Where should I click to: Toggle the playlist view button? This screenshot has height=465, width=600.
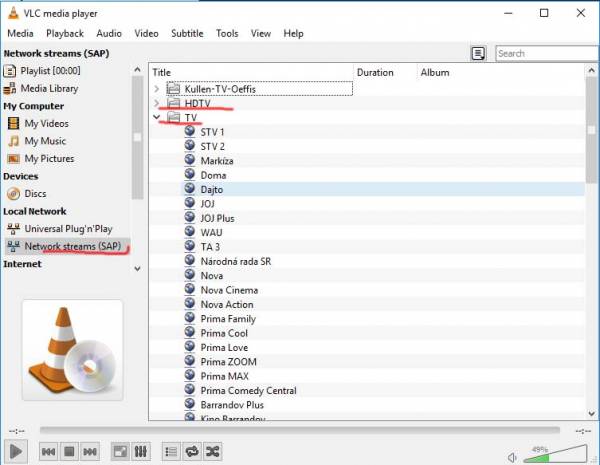171,452
